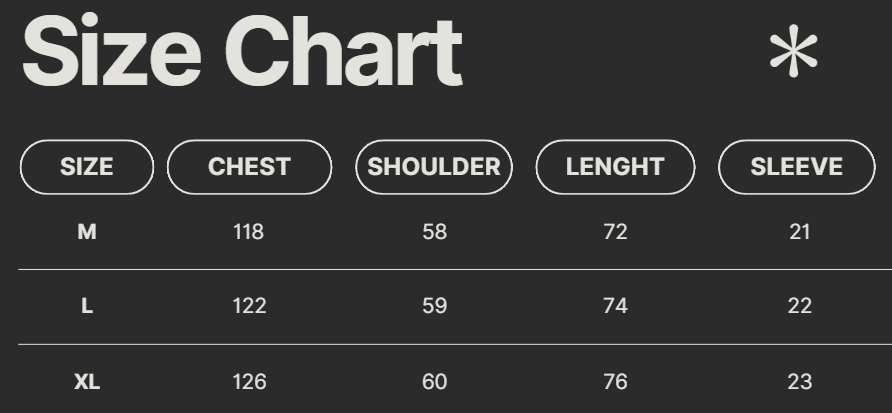Click length value 72 in M row
This screenshot has width=892, height=413.
pyautogui.click(x=616, y=232)
